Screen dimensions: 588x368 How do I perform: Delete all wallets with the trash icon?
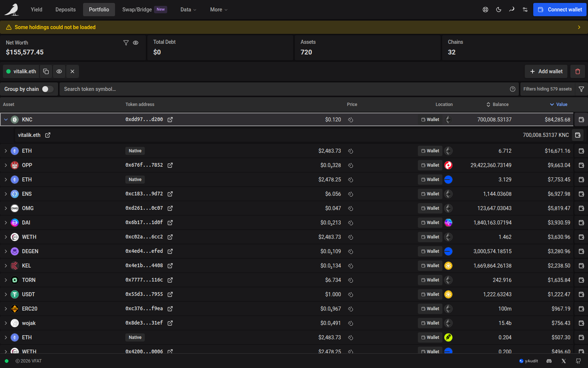click(578, 71)
